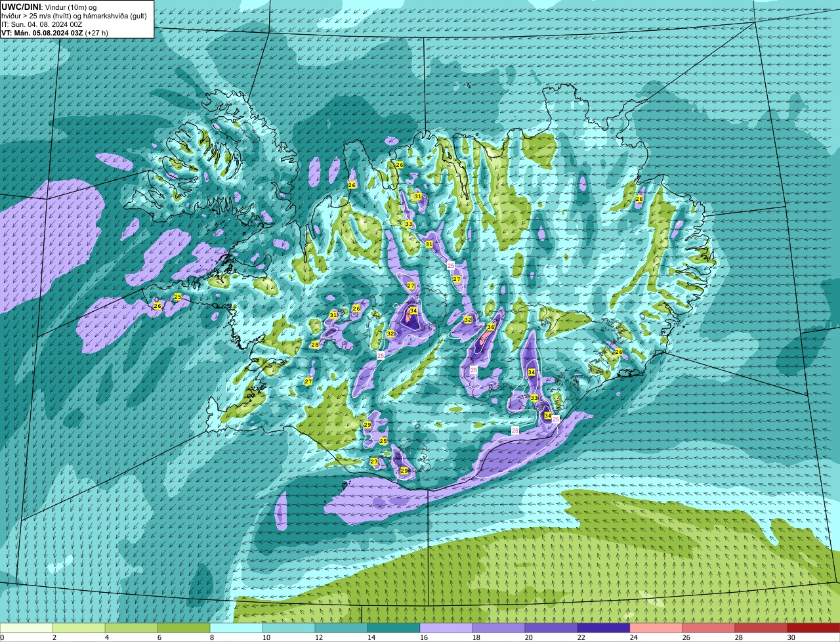
Task: Click the legend value label 8
Action: tap(211, 637)
